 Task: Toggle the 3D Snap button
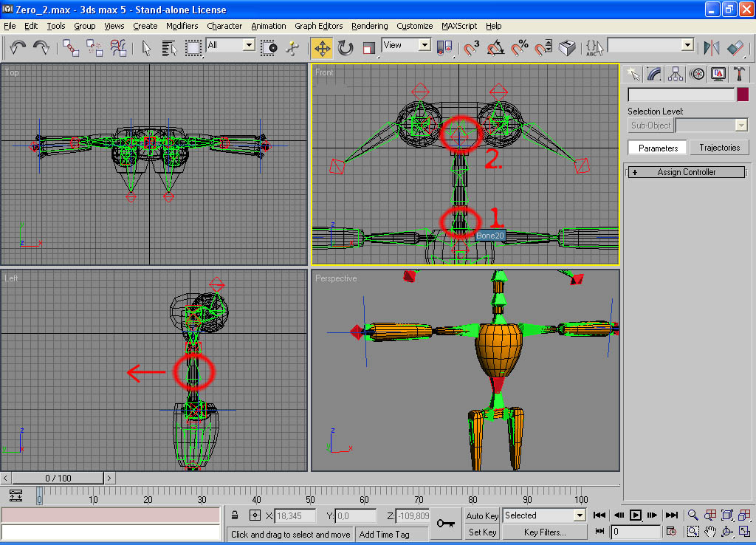click(x=471, y=49)
